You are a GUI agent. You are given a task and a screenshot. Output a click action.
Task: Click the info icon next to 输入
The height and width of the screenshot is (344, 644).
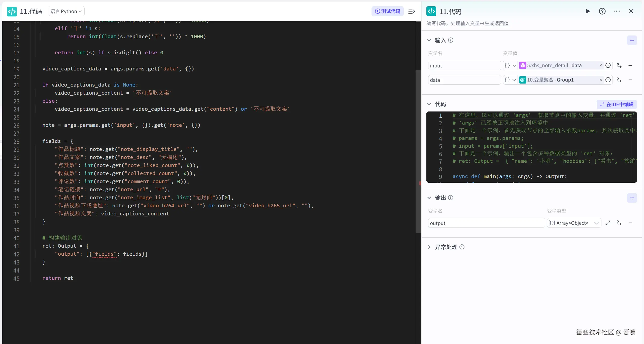pyautogui.click(x=451, y=40)
